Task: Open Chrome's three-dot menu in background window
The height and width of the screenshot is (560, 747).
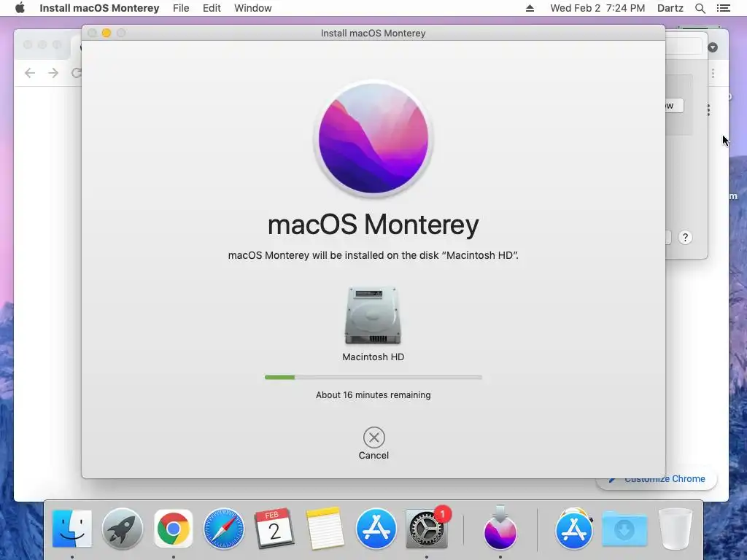Action: click(713, 74)
